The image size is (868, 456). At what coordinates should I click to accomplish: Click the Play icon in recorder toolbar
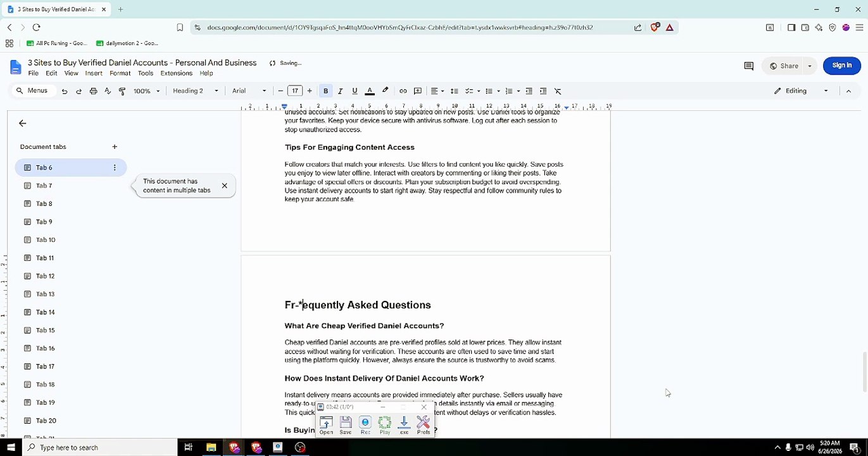385,425
